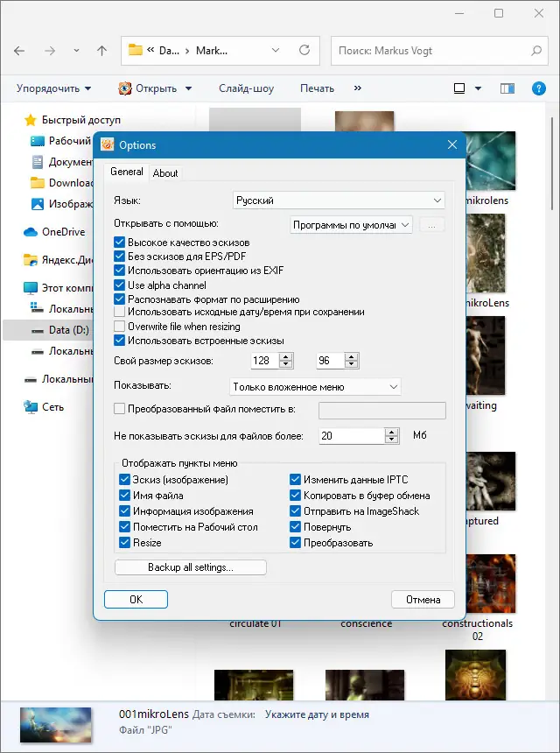This screenshot has width=560, height=753.
Task: Click the thumbnail width field showing 128
Action: pos(265,361)
